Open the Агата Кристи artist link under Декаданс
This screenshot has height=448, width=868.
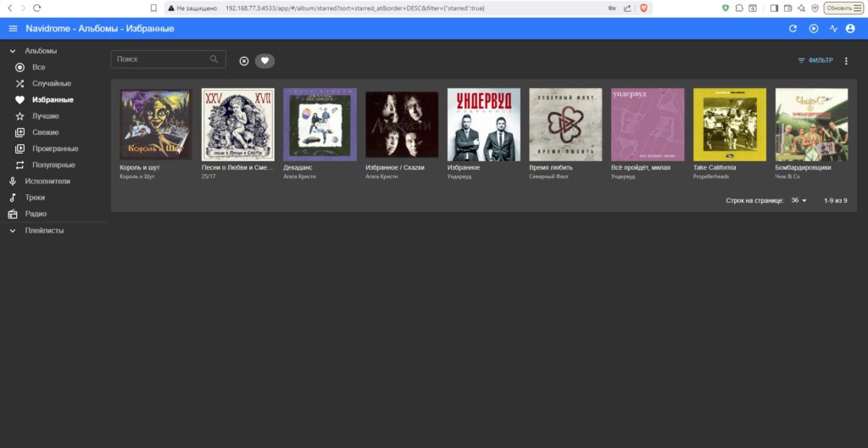pyautogui.click(x=299, y=176)
